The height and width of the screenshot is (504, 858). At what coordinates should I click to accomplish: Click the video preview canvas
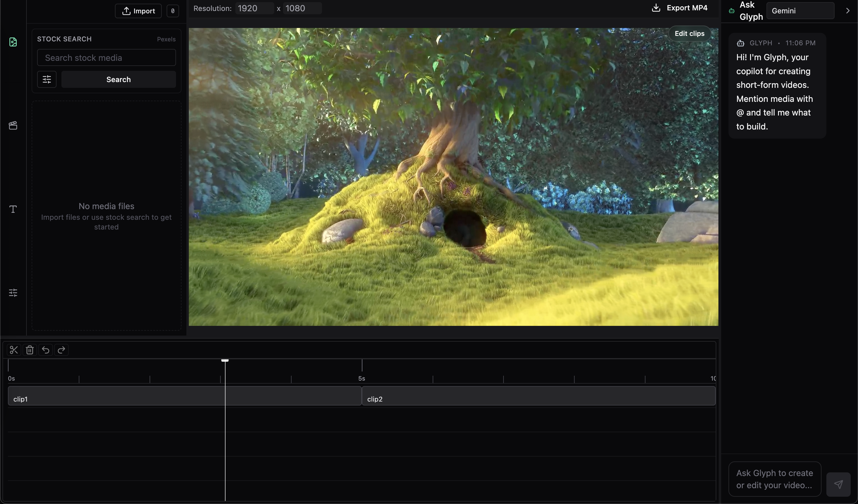[x=454, y=177]
